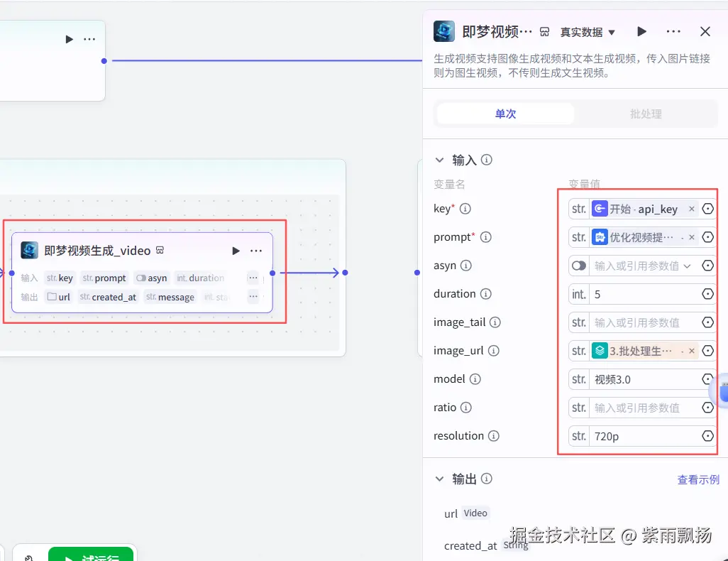
Task: Remove the 3.批处理生 image_url reference
Action: click(692, 351)
